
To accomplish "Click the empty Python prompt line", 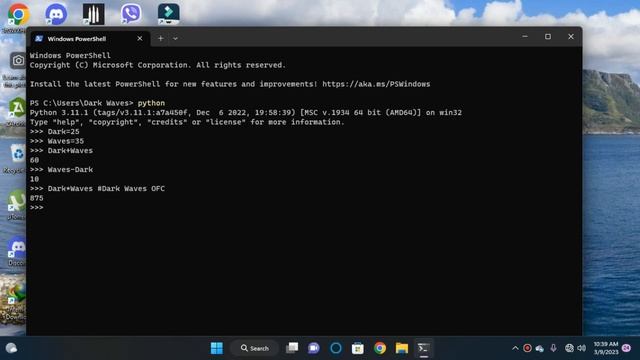I will tap(37, 207).
